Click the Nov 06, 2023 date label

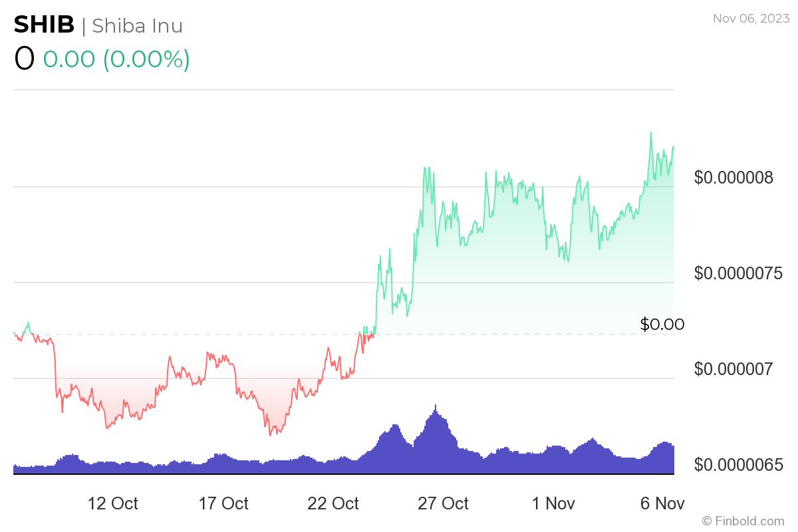pos(751,19)
